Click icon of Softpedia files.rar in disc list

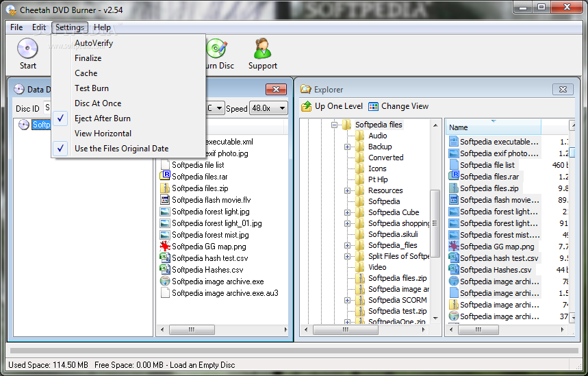(x=165, y=175)
